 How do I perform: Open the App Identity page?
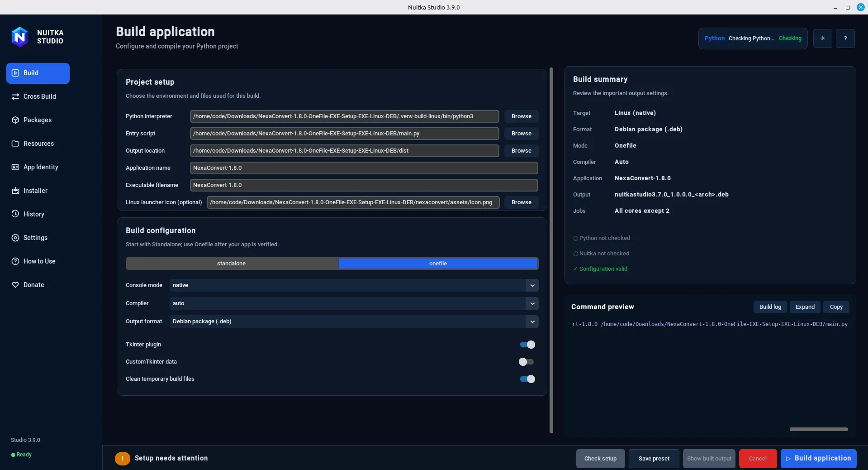[x=38, y=167]
